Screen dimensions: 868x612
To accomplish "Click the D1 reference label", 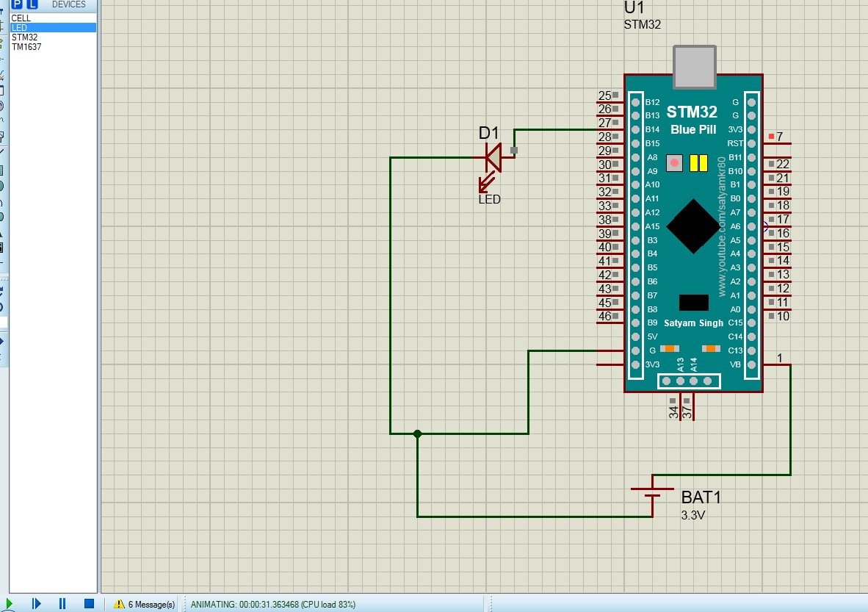I will click(x=489, y=133).
